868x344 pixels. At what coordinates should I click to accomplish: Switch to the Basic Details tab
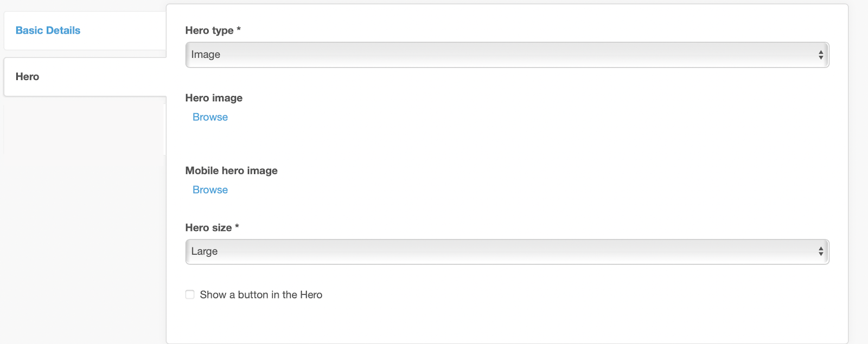48,30
